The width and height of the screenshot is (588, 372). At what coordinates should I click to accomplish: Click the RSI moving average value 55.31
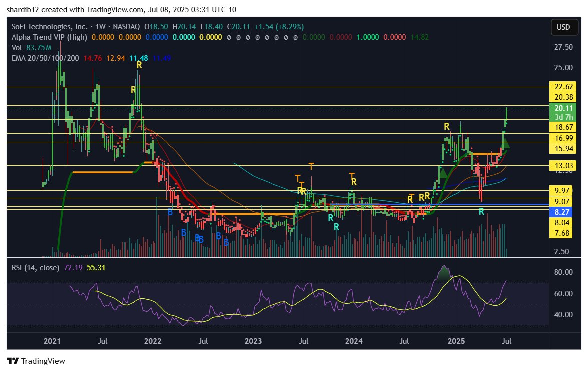96,268
